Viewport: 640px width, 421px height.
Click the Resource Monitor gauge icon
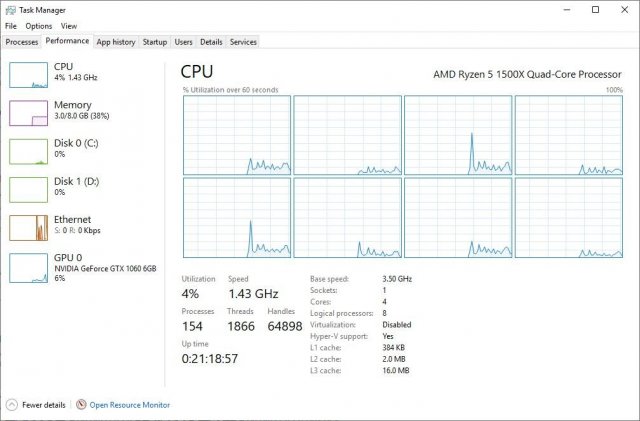pos(81,405)
